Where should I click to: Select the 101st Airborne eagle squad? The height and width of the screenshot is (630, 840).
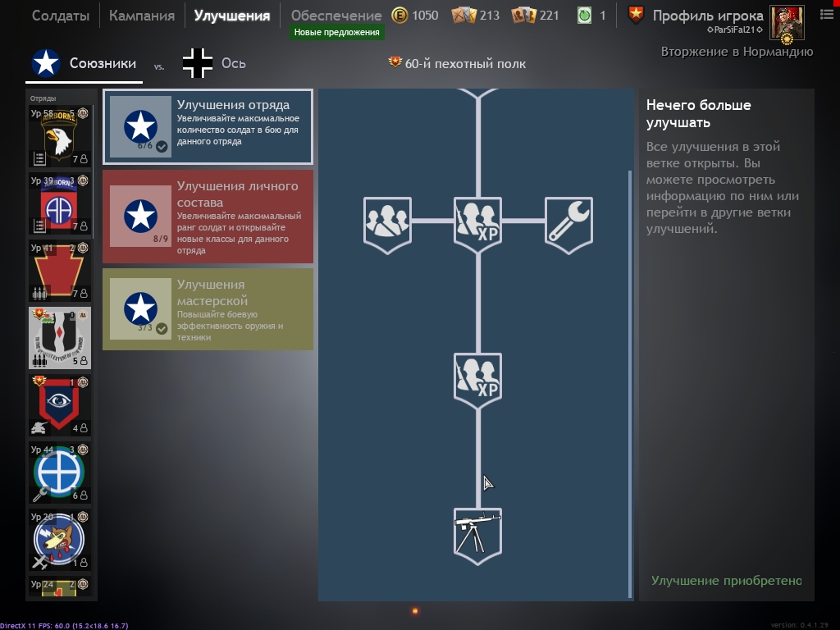click(60, 136)
